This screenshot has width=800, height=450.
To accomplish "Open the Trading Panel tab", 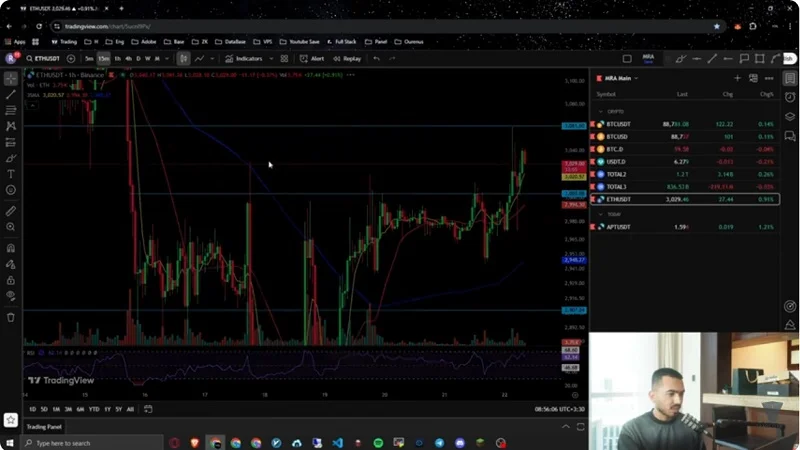I will click(x=45, y=426).
